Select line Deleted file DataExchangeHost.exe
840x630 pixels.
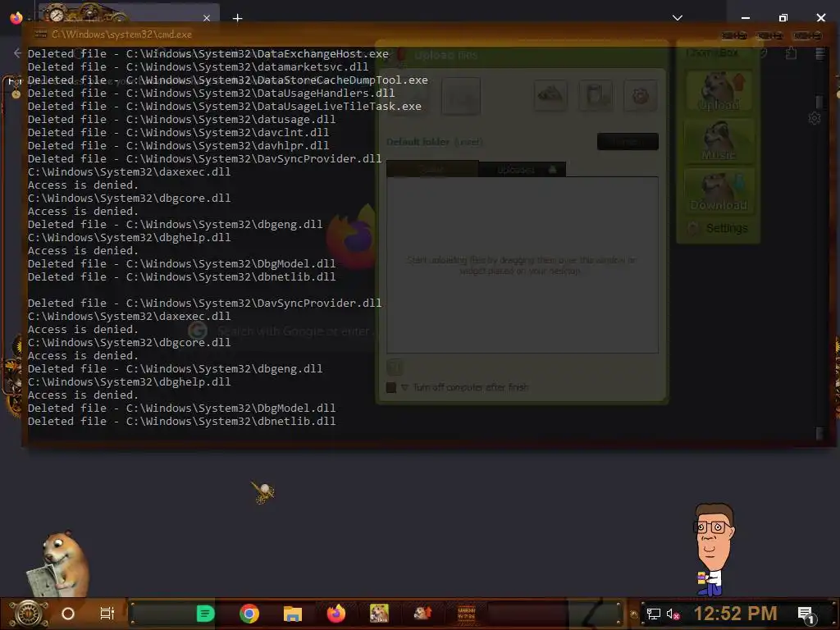(x=208, y=53)
